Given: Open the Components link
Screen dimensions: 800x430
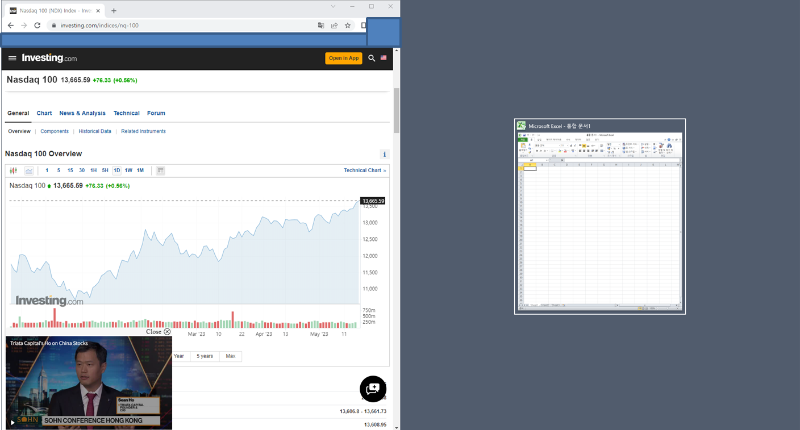Looking at the screenshot, I should [55, 131].
